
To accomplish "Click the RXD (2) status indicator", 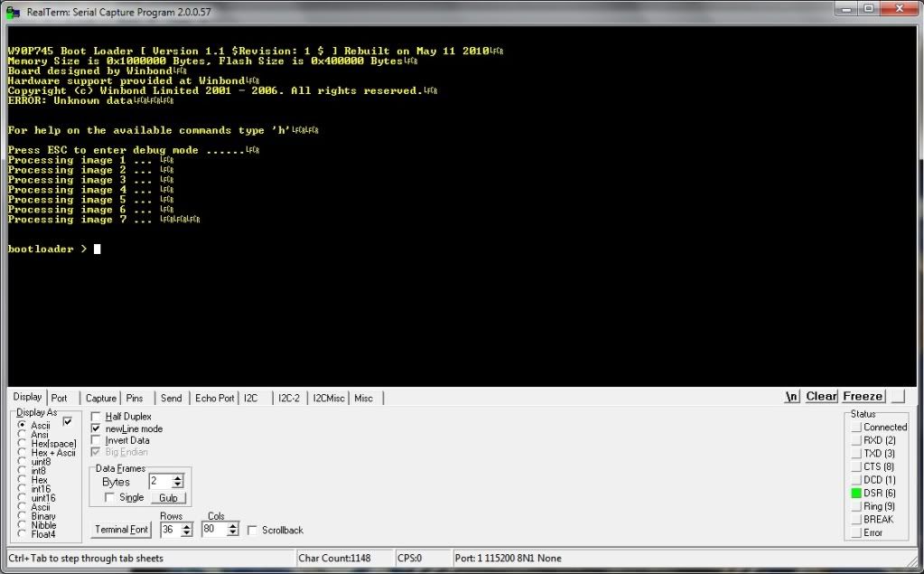I will 856,440.
